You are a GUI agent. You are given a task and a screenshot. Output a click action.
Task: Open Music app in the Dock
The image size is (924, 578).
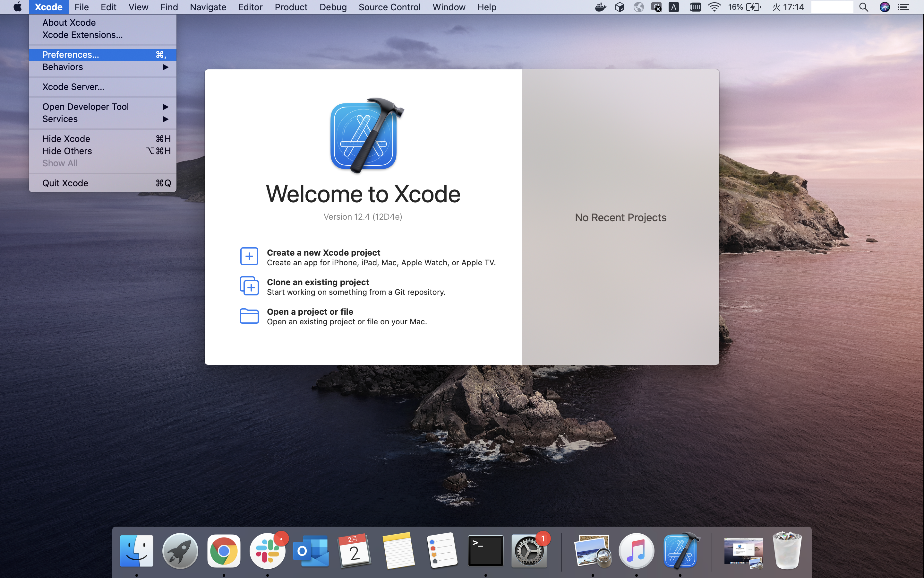637,551
